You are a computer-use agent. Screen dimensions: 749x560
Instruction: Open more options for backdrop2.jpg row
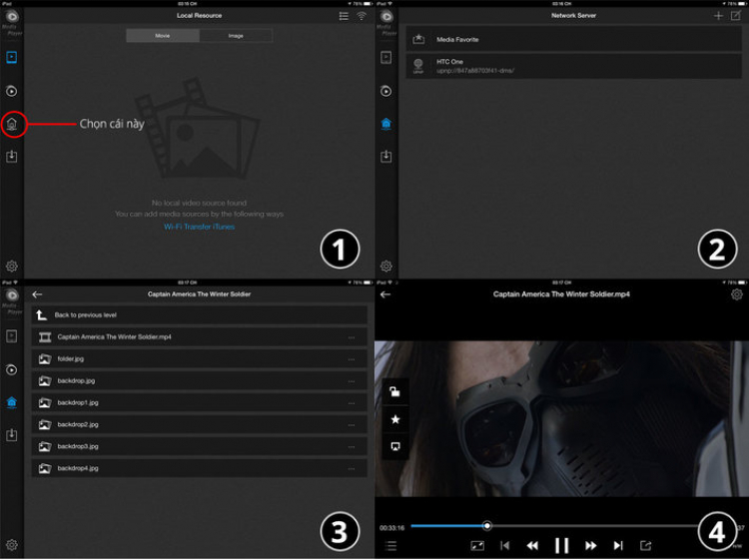point(352,425)
